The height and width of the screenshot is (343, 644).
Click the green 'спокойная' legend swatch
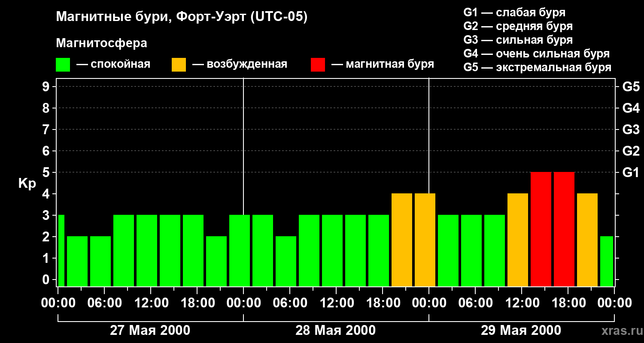(63, 65)
